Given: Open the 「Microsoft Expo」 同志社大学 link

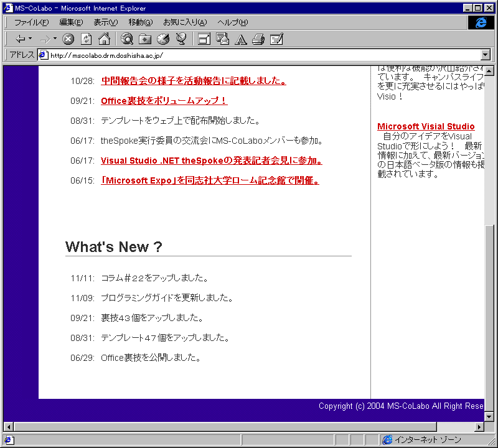Looking at the screenshot, I should (x=210, y=180).
